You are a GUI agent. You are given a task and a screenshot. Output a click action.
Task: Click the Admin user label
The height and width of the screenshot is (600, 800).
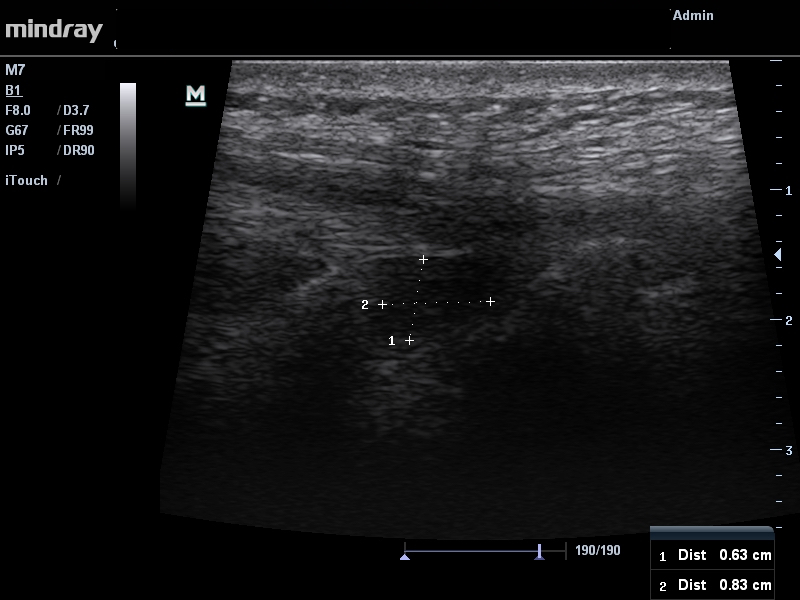pos(693,16)
